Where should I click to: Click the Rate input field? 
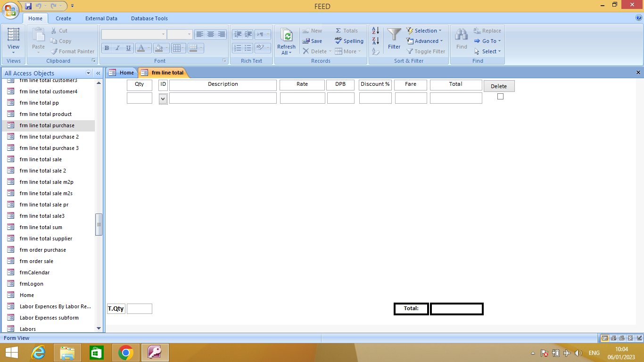(x=303, y=98)
